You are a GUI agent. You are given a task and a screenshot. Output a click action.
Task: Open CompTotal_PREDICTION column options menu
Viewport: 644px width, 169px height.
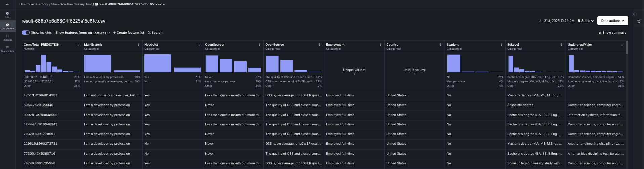[x=78, y=45]
